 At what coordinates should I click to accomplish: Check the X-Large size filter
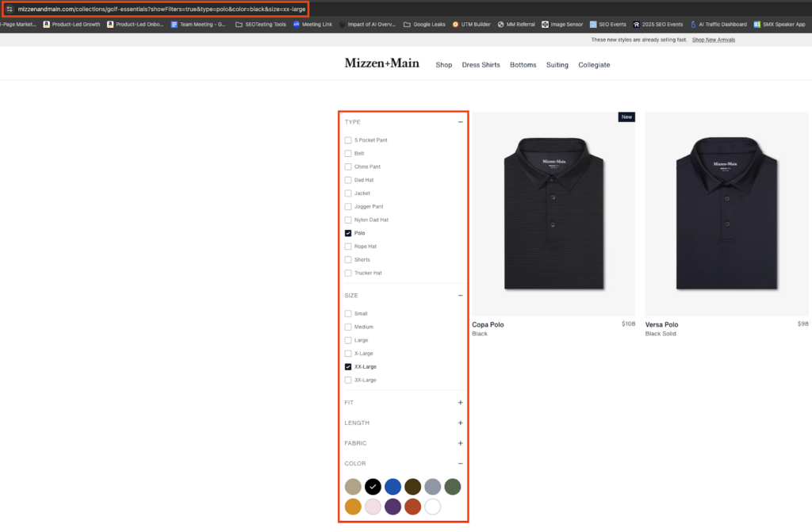[348, 354]
